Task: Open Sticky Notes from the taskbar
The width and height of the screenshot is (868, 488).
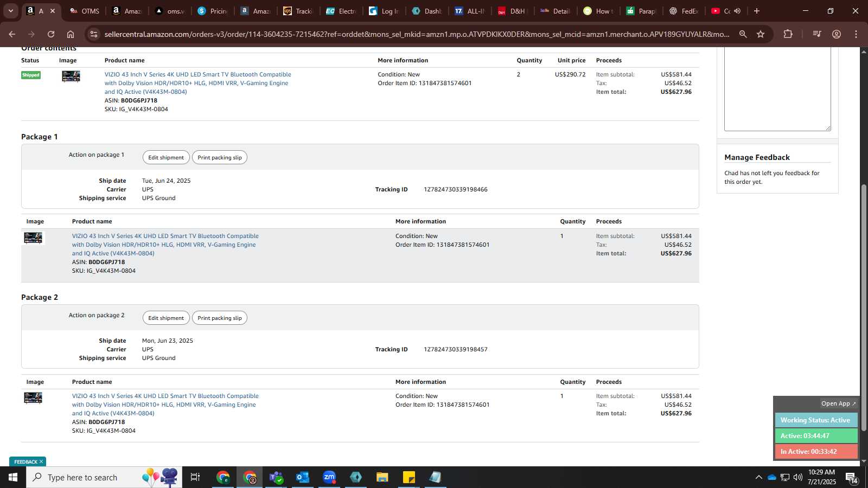Action: 409,477
